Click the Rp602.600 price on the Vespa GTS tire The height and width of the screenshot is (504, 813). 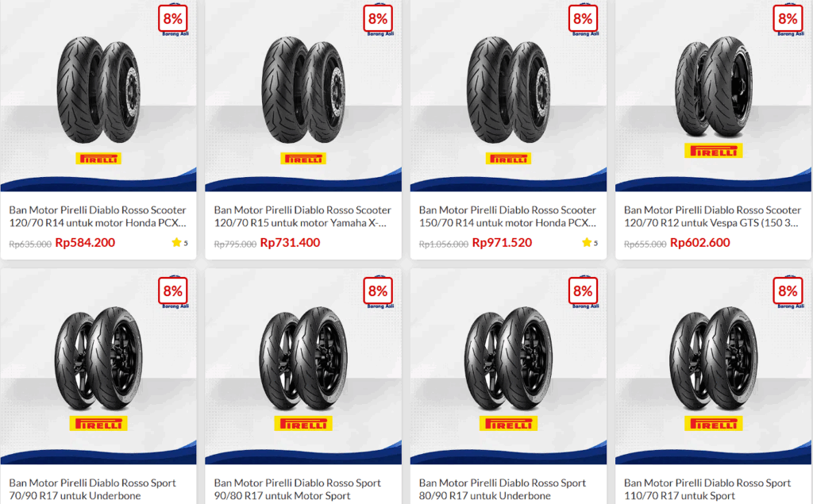[x=700, y=243]
